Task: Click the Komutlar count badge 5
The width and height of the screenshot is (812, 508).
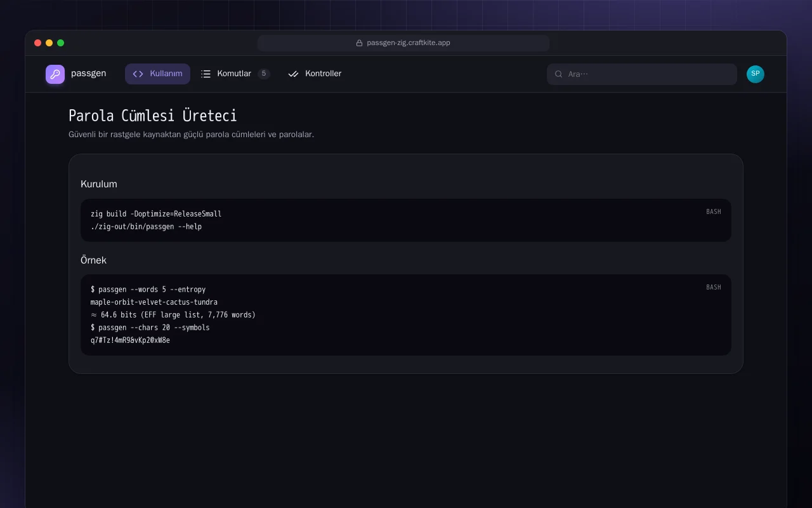Action: [264, 74]
